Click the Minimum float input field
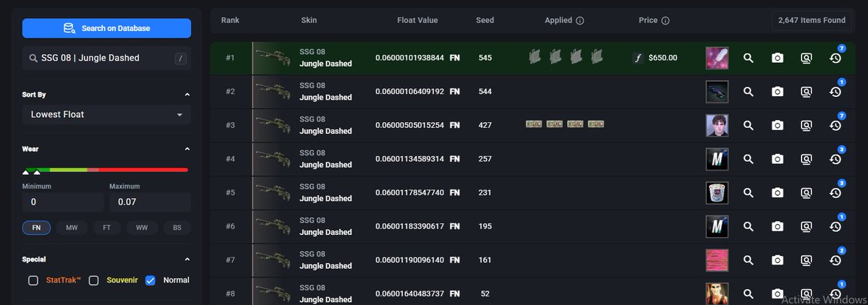 [63, 202]
